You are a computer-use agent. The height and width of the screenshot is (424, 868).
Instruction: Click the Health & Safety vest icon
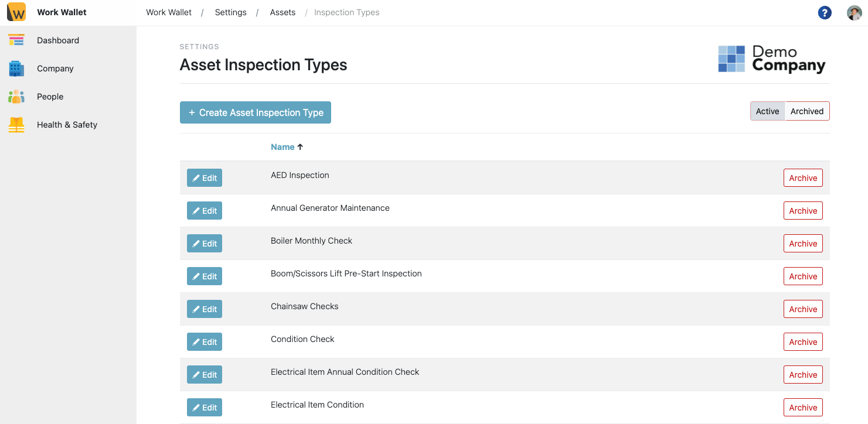coord(16,125)
